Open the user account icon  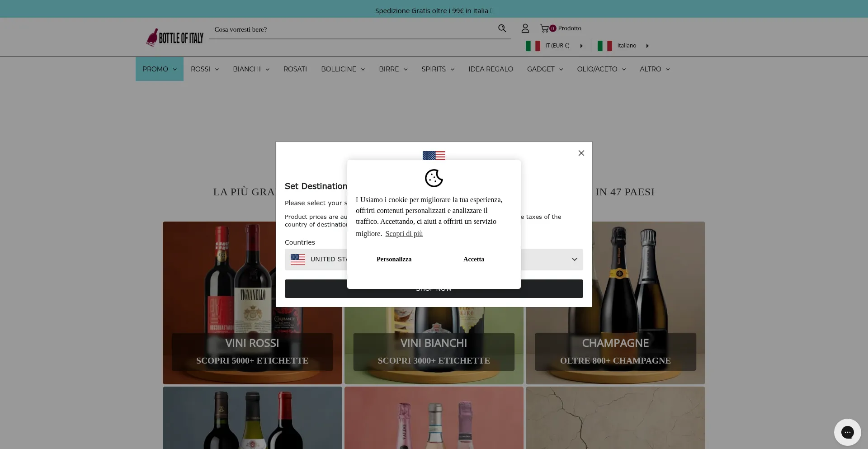(x=525, y=28)
